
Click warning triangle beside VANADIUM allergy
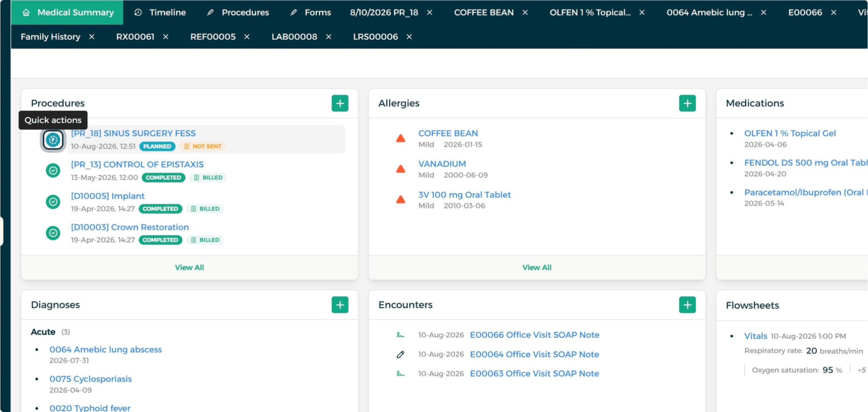coord(400,169)
